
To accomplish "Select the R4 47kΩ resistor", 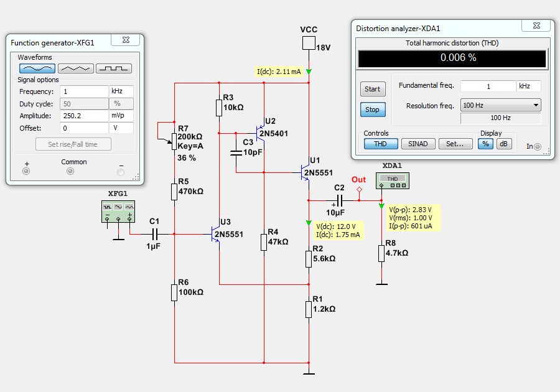I will point(264,242).
